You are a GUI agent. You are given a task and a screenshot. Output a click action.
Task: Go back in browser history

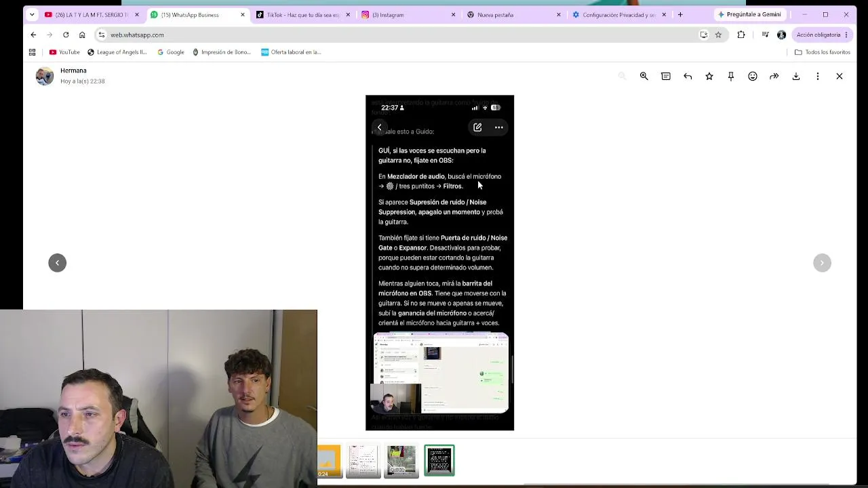[x=33, y=35]
